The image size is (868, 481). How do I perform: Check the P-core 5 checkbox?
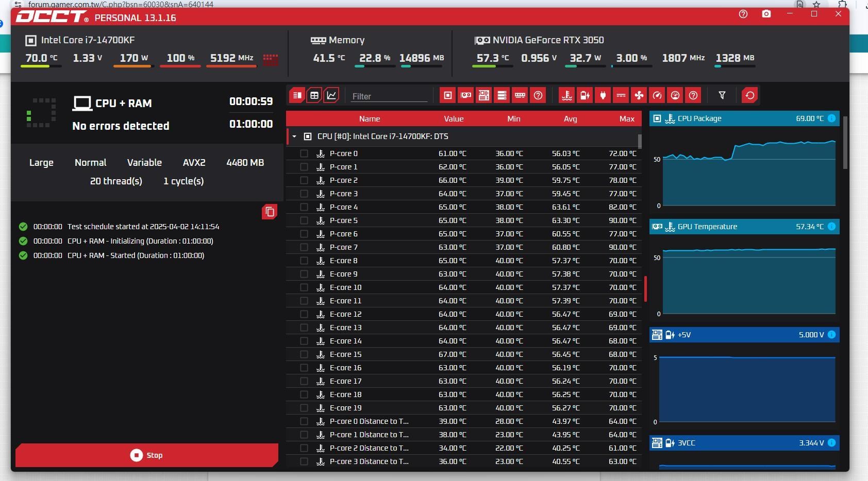(304, 220)
